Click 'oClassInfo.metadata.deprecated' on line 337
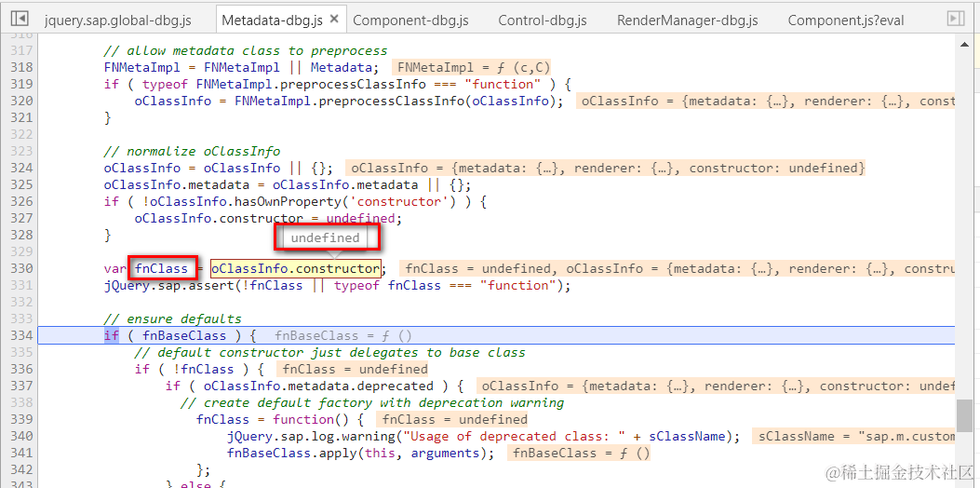The height and width of the screenshot is (488, 980). (318, 386)
